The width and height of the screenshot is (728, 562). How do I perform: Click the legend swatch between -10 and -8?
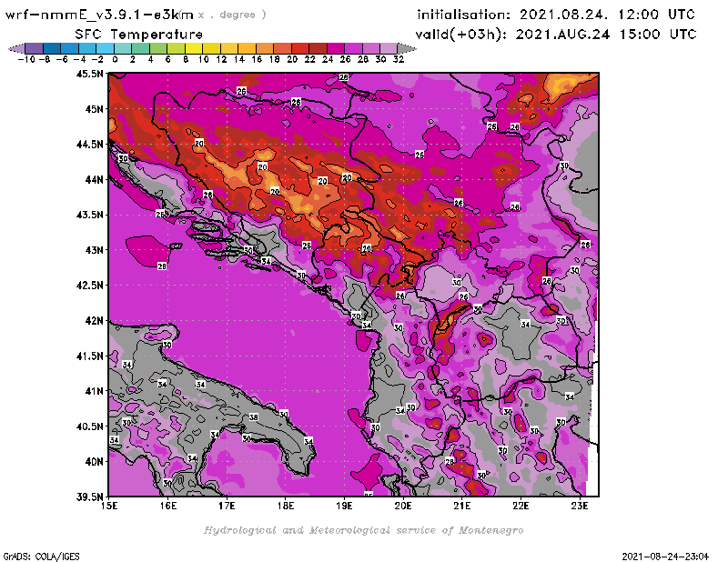point(35,48)
